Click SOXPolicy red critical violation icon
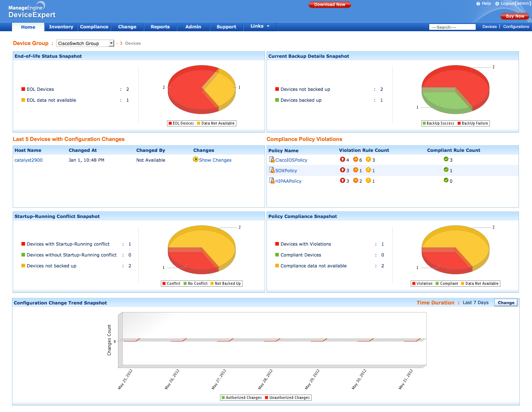Screen dimensions: 532x412 coord(342,170)
